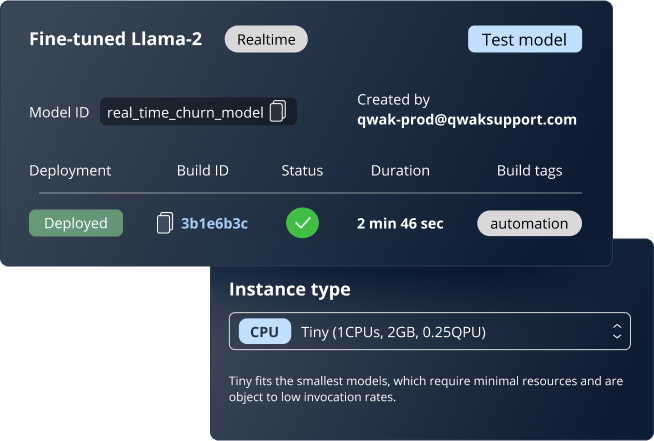Click the Tiny instance description paragraph
Image resolution: width=654 pixels, height=441 pixels.
[426, 389]
